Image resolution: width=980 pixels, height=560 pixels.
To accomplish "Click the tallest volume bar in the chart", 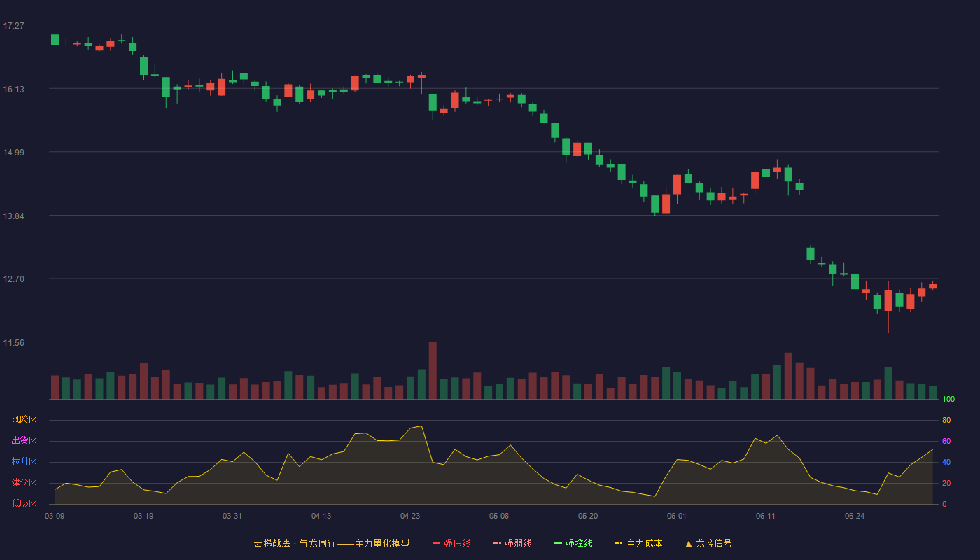I will click(x=433, y=370).
